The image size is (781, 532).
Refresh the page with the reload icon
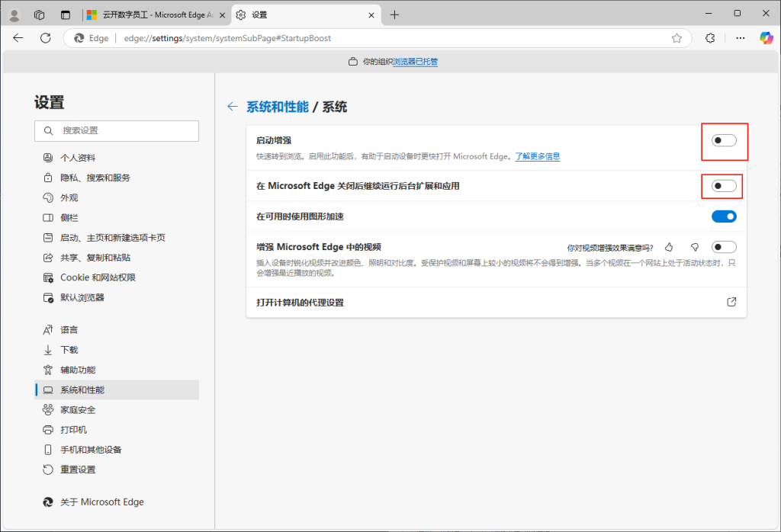coord(45,38)
